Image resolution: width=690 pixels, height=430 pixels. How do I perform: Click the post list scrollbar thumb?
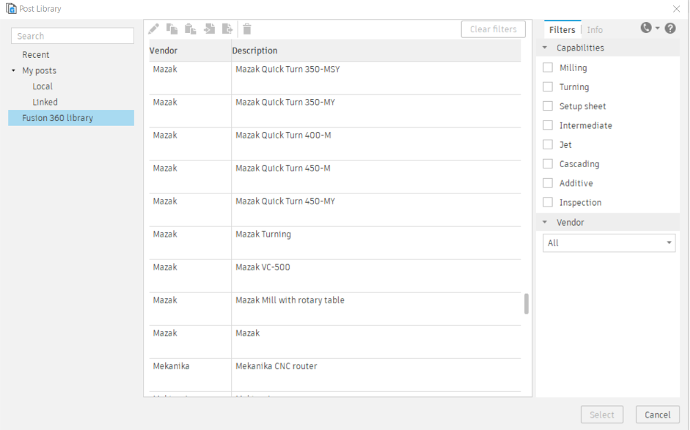[526, 304]
